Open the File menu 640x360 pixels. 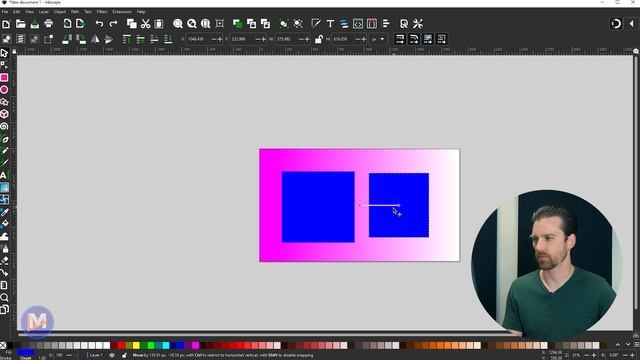5,12
